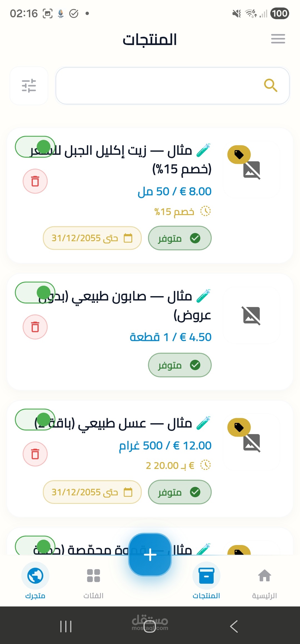
Task: Click inside the product search field
Action: click(x=158, y=86)
